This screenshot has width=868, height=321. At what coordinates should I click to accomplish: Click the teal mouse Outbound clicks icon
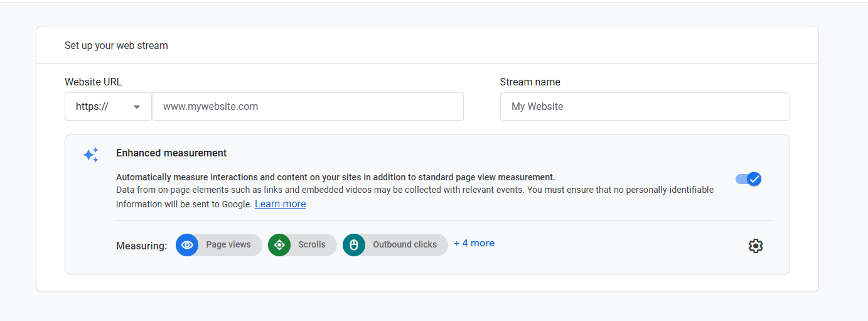click(x=354, y=245)
